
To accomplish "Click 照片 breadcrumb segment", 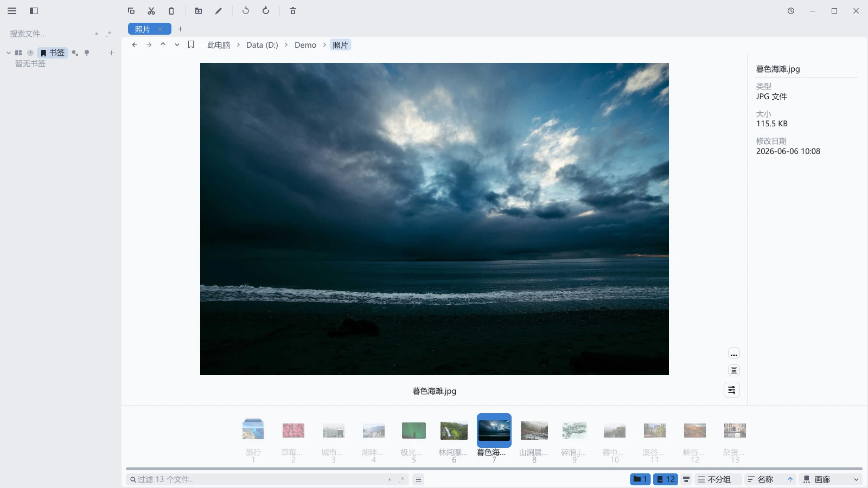I will click(340, 45).
